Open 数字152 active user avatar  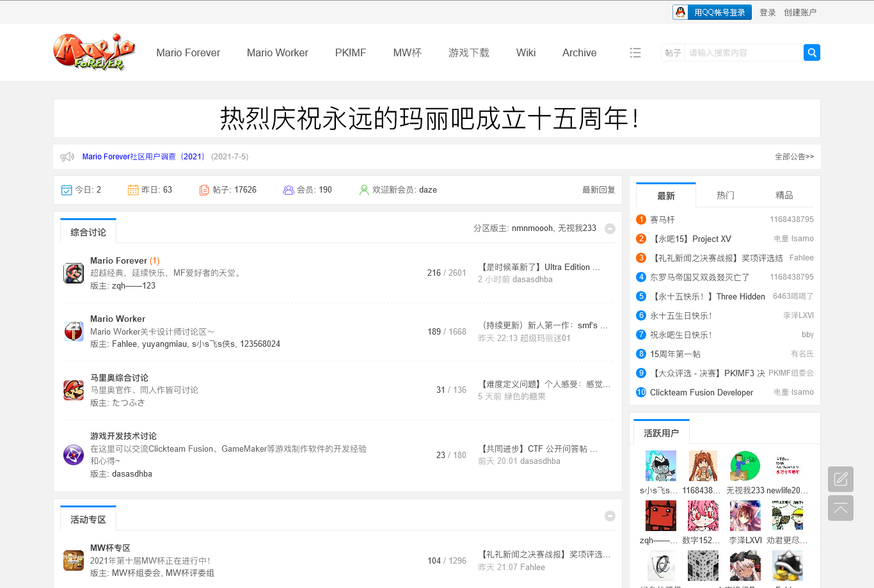click(703, 516)
